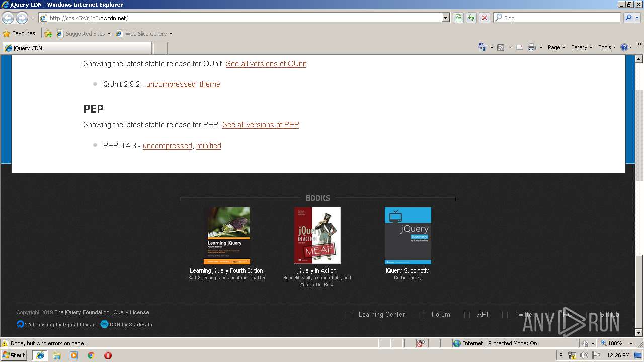
Task: Click the Help question mark icon
Action: [x=624, y=47]
